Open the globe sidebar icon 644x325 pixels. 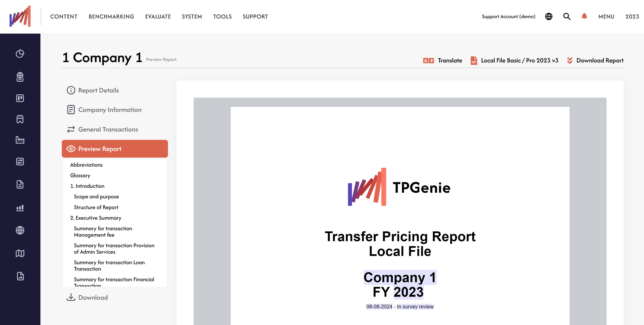(x=20, y=230)
